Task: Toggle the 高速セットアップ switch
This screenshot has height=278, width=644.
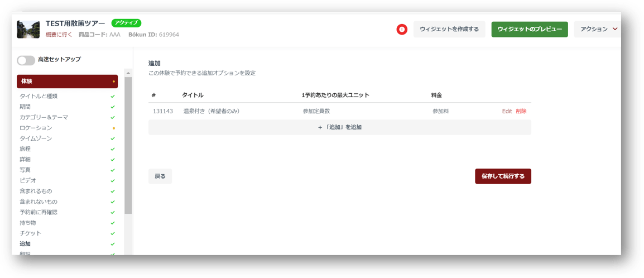Action: pos(26,60)
